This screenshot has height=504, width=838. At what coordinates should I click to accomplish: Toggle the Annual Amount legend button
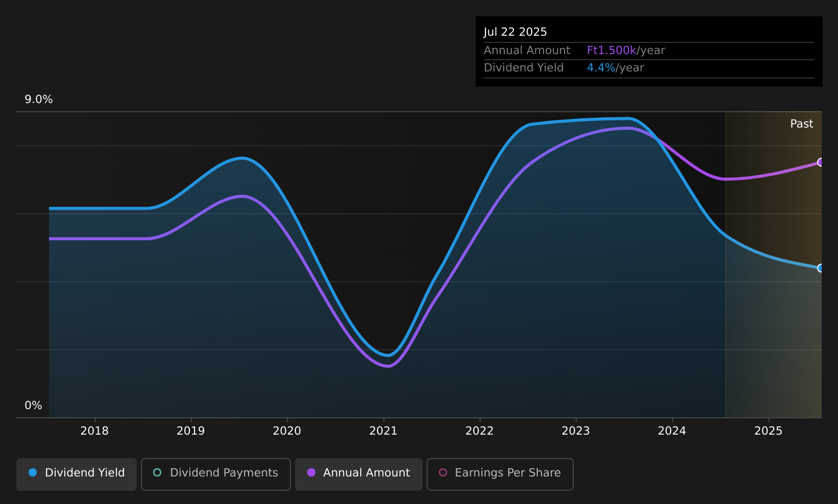tap(359, 474)
